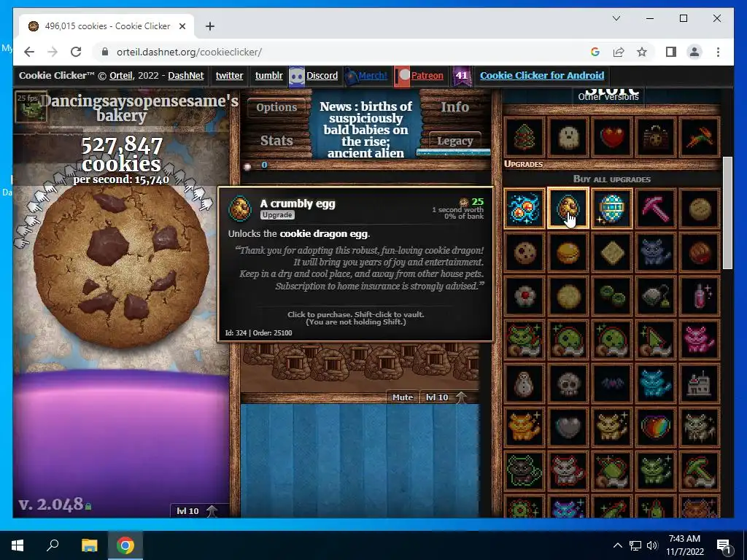Buy the green triangle wedge upgrade
The image size is (747, 560).
(656, 340)
